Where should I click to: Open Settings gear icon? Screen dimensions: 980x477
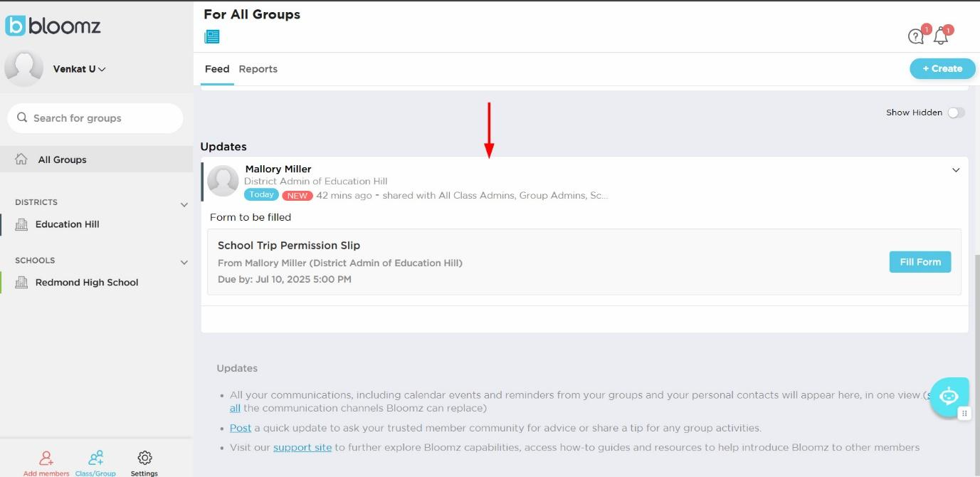click(144, 458)
